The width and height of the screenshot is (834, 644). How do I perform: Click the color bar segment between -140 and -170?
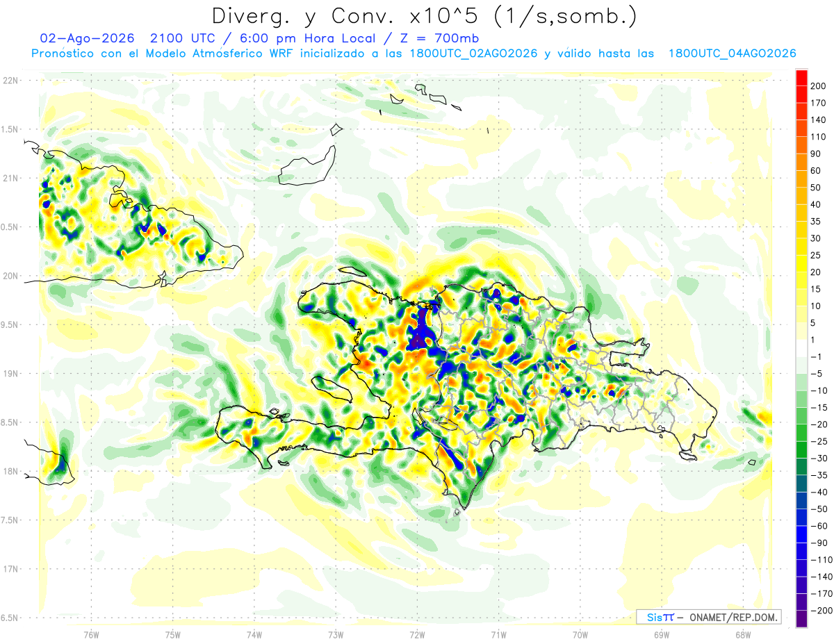click(x=801, y=585)
